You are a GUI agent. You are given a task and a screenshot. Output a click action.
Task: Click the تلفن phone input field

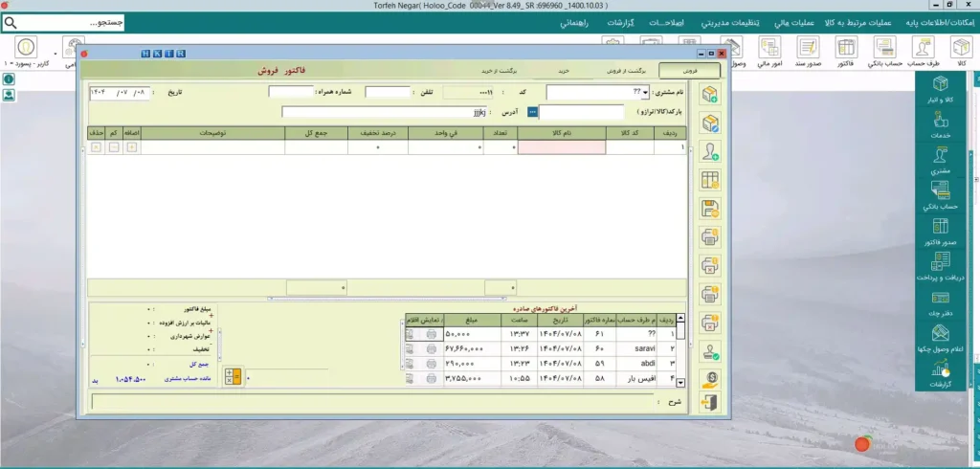(x=387, y=93)
